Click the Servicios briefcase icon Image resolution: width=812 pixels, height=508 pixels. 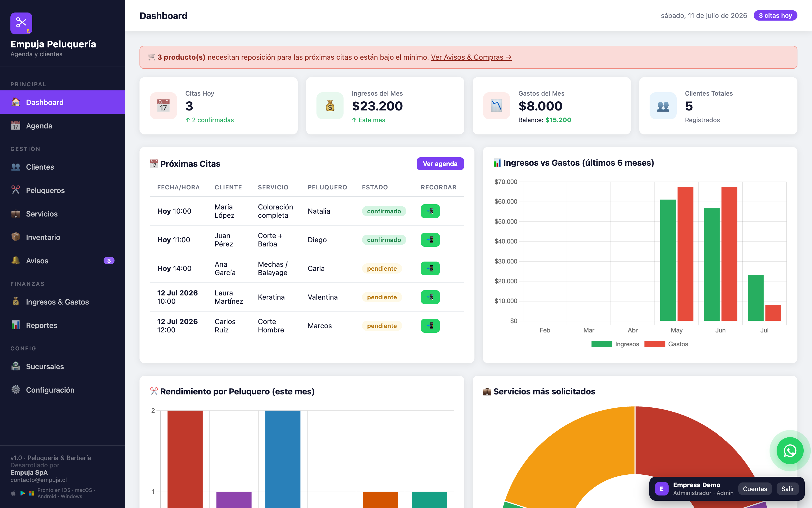click(x=16, y=214)
